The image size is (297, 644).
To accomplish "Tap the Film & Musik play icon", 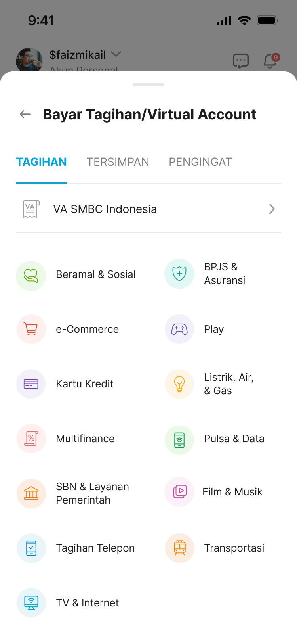I will pos(179,492).
